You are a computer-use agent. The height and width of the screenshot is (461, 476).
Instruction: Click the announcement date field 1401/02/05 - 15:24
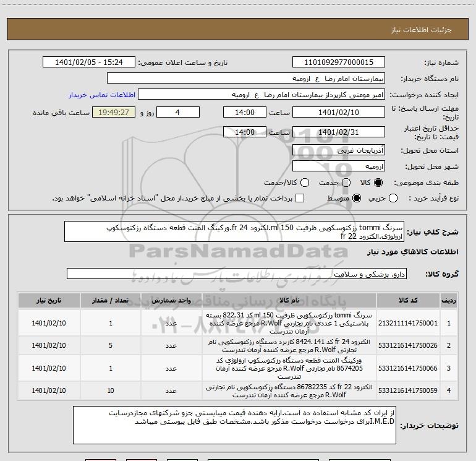pos(88,62)
